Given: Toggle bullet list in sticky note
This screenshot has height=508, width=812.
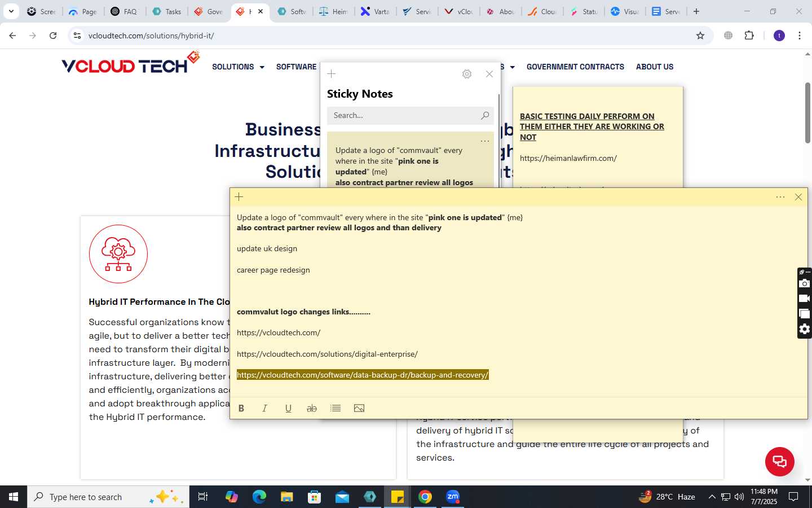Looking at the screenshot, I should point(336,408).
